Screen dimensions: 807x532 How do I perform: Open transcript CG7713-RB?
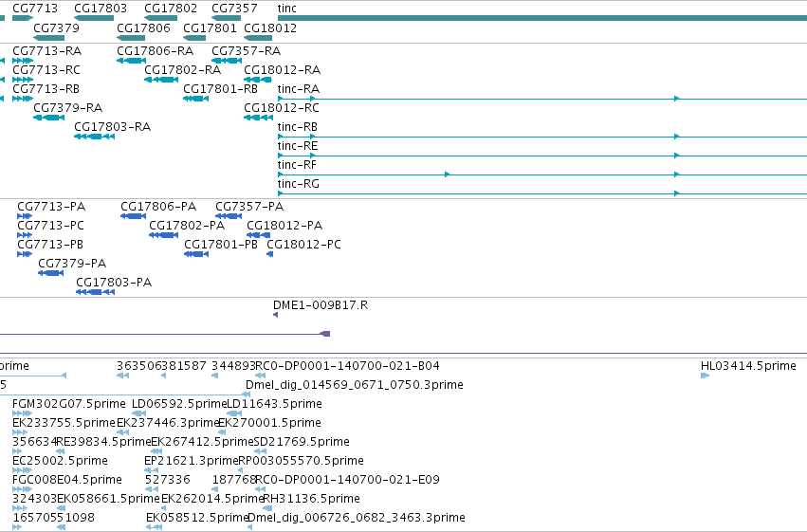tap(46, 89)
